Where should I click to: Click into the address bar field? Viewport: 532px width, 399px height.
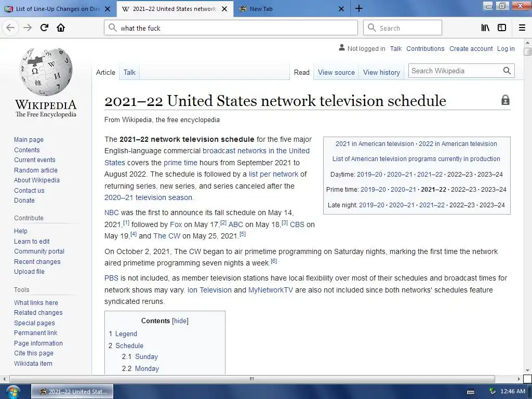(x=231, y=28)
